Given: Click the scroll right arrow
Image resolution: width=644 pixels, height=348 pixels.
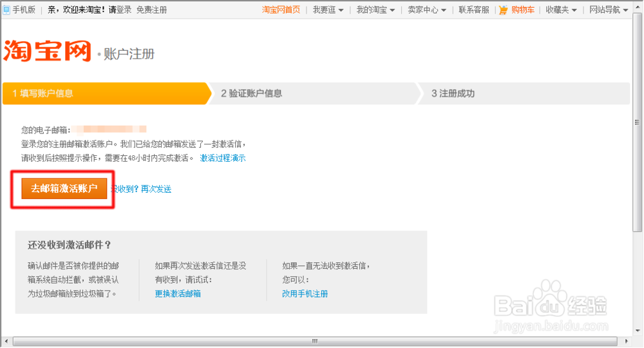Looking at the screenshot, I should coord(626,342).
